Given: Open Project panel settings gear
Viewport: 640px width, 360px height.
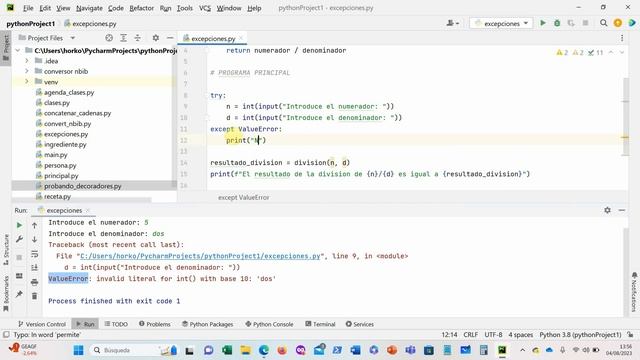Looking at the screenshot, I should 156,38.
